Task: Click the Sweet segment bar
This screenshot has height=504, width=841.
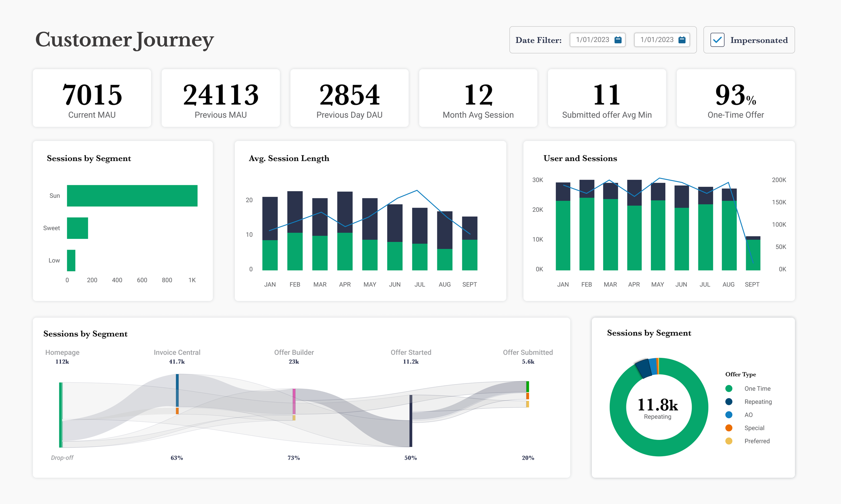Action: click(77, 228)
